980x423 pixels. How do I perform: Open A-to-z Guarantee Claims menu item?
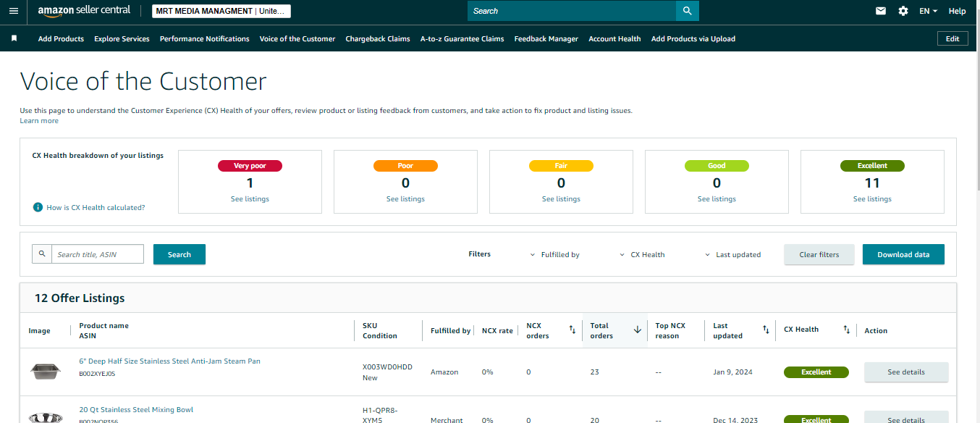tap(462, 38)
